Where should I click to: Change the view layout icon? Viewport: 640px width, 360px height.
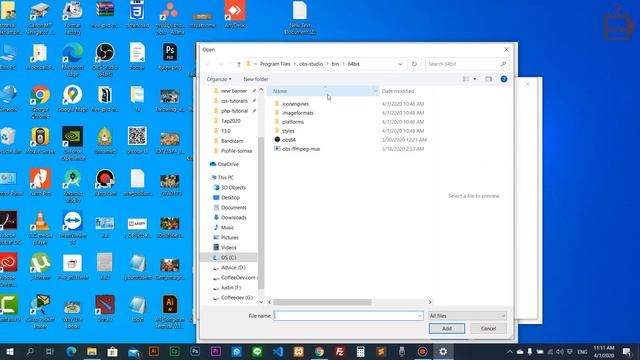coord(466,79)
